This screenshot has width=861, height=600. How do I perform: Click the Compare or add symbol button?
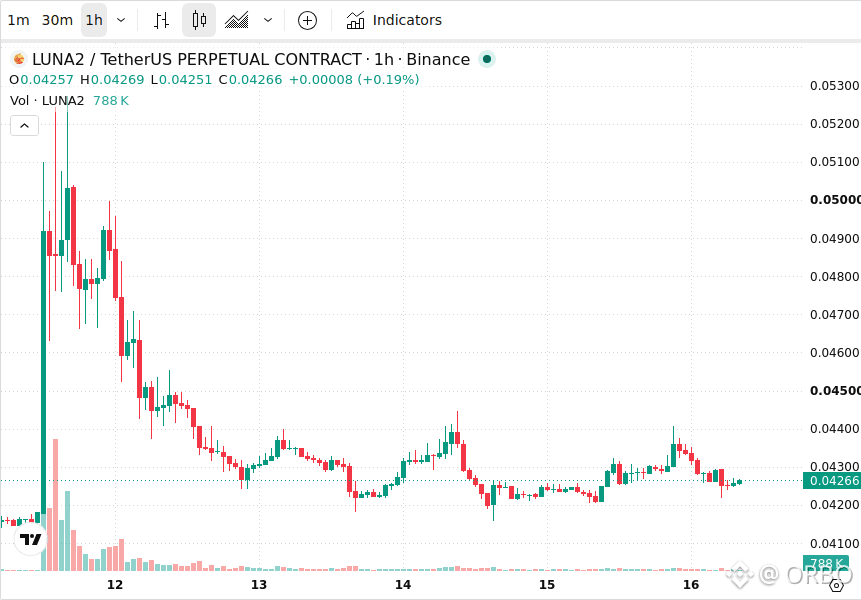[307, 21]
